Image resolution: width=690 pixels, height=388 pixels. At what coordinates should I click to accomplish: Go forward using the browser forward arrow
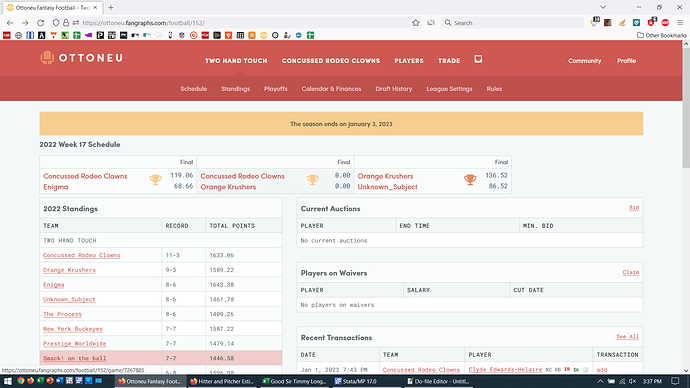tap(25, 23)
